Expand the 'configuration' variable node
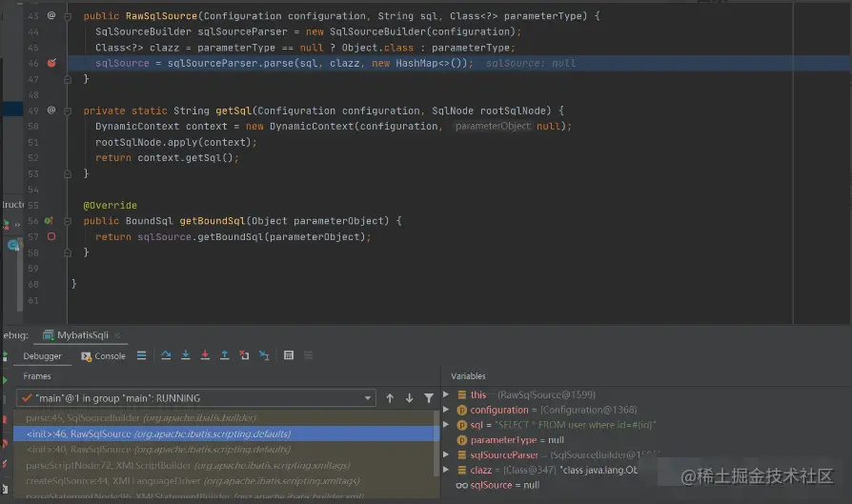Screen dimensions: 852x504 (446, 410)
